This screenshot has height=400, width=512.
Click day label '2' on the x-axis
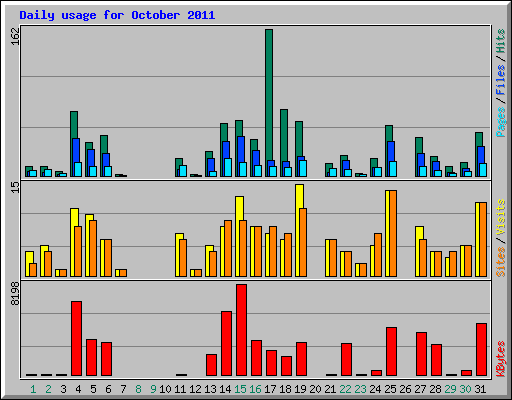coord(48,389)
